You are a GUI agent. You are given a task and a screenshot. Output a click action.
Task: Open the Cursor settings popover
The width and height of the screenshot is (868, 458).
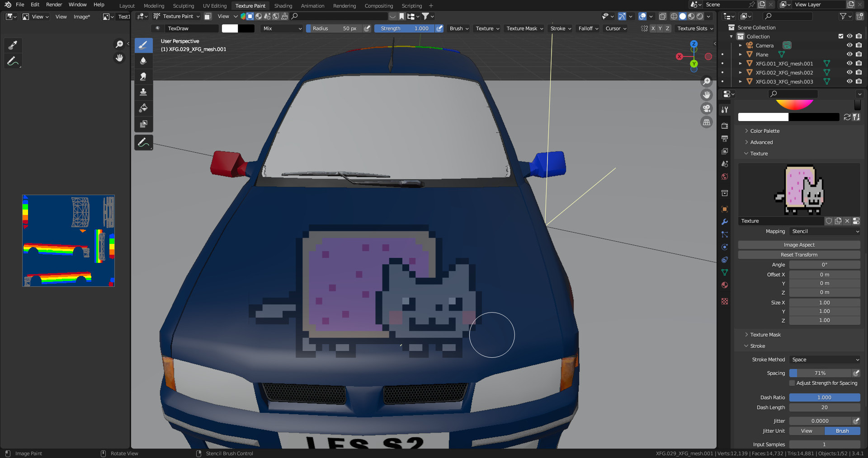click(616, 28)
